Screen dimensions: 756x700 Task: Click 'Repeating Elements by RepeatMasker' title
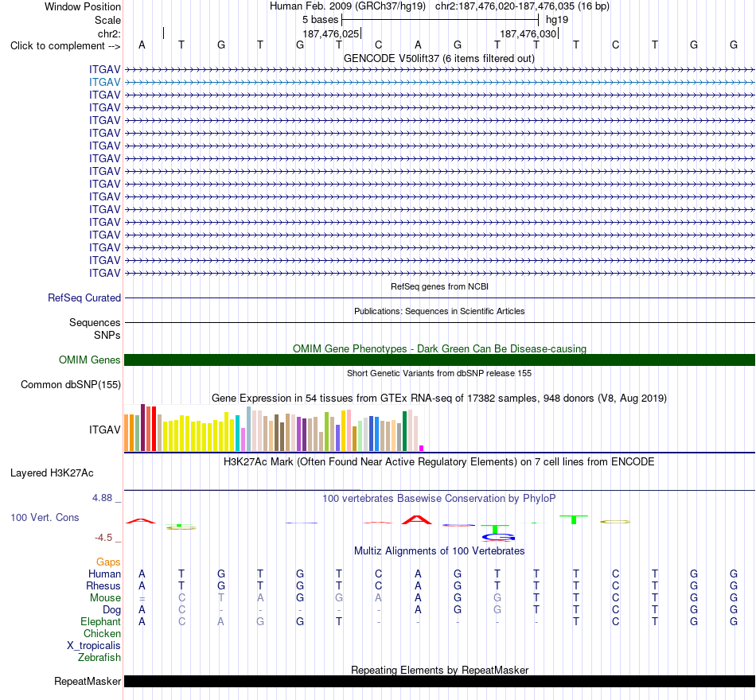click(x=439, y=670)
